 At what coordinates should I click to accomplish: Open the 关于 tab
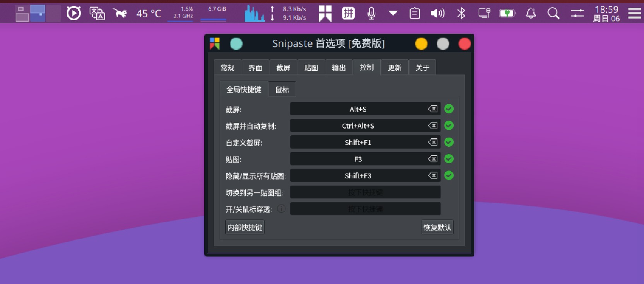coord(422,68)
